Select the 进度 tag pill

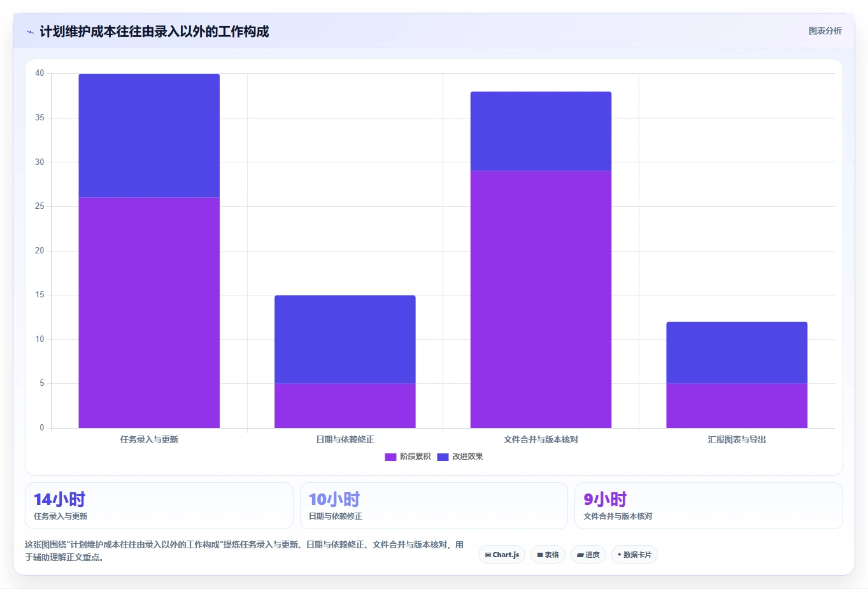click(588, 555)
